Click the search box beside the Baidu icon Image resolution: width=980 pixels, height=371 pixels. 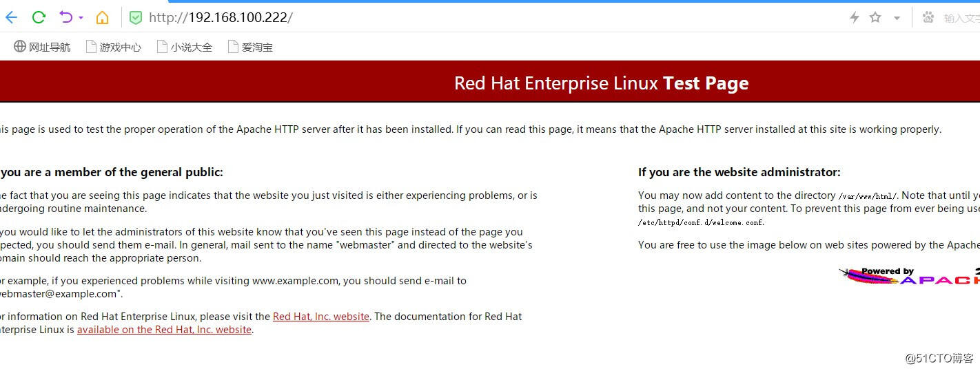click(x=961, y=19)
